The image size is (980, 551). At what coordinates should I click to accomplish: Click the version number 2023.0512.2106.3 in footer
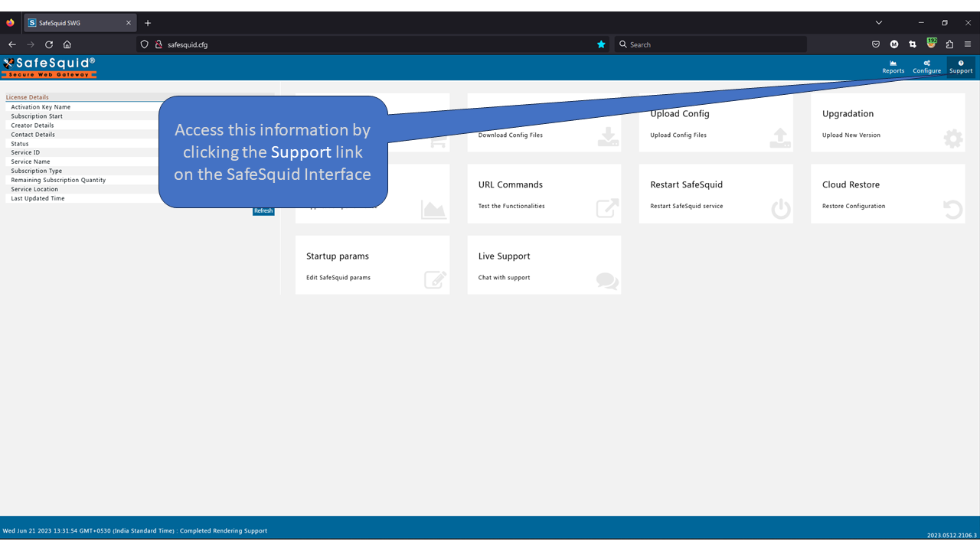(952, 535)
